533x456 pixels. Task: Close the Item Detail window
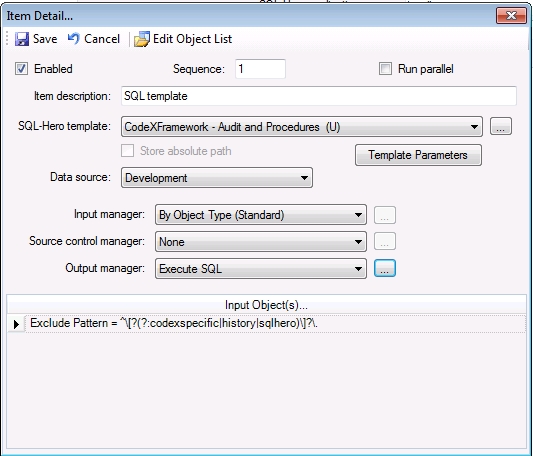(x=511, y=16)
